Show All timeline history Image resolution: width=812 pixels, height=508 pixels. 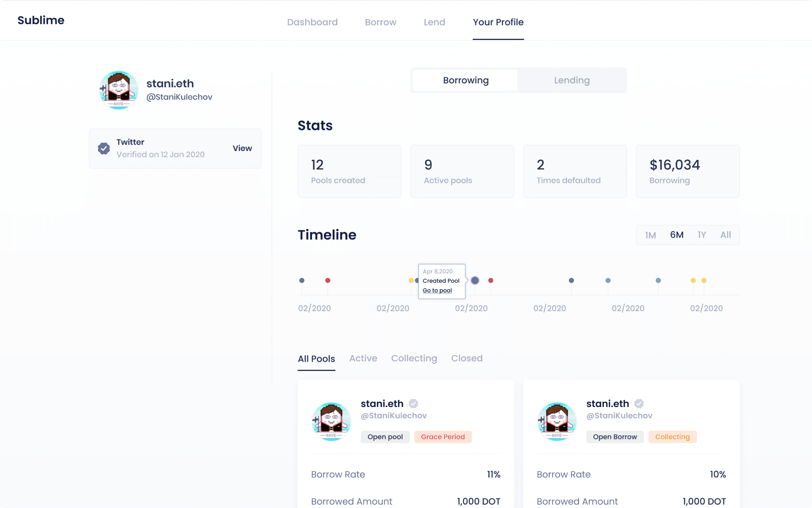pos(725,235)
